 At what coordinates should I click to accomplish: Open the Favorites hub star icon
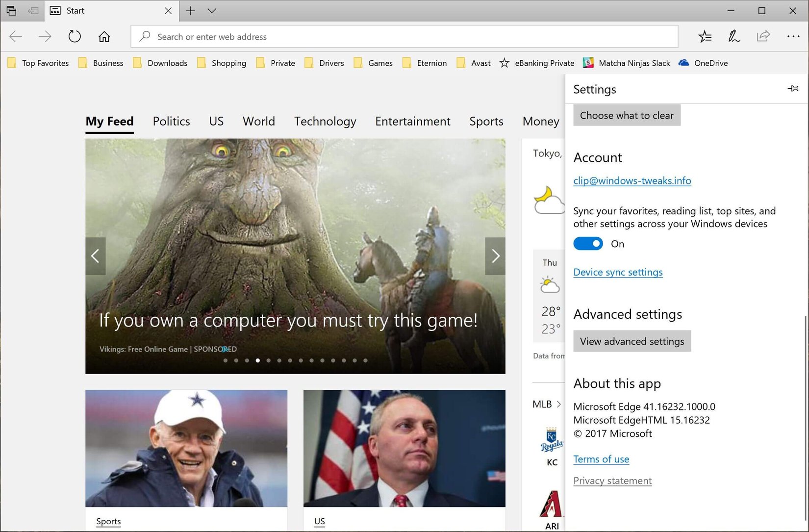[x=705, y=36]
